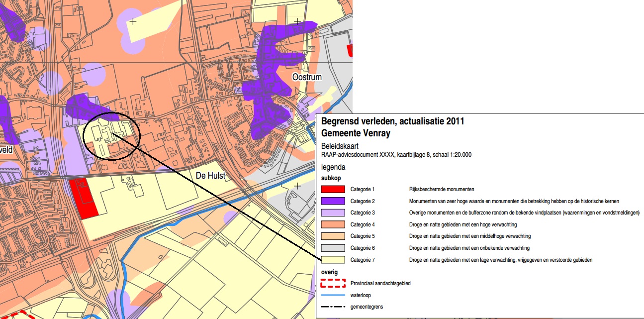Click the red dashed Provinciaal aandachtsgebied symbol

click(333, 283)
